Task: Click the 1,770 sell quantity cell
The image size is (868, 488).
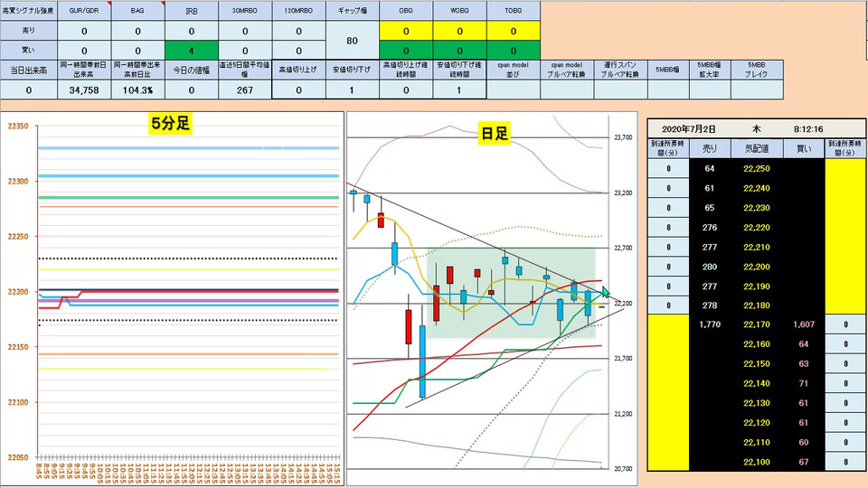Action: 710,324
